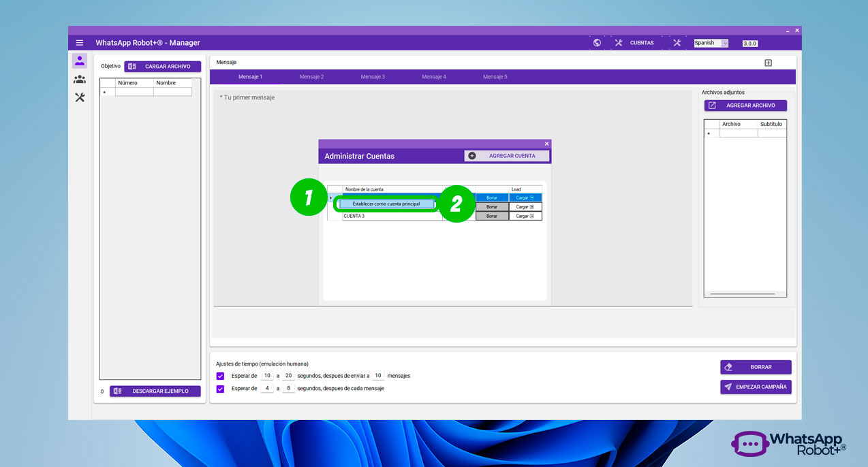Click the 10 seconds minimum field
Viewport: 868px width, 467px height.
[x=267, y=376]
